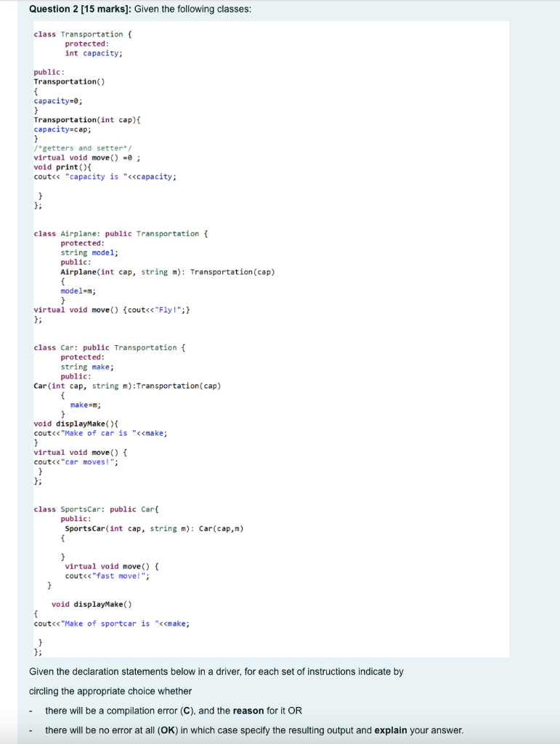Click the 'virtual void move() {' line above 'car moves!'
This screenshot has width=560, height=744.
(x=80, y=452)
